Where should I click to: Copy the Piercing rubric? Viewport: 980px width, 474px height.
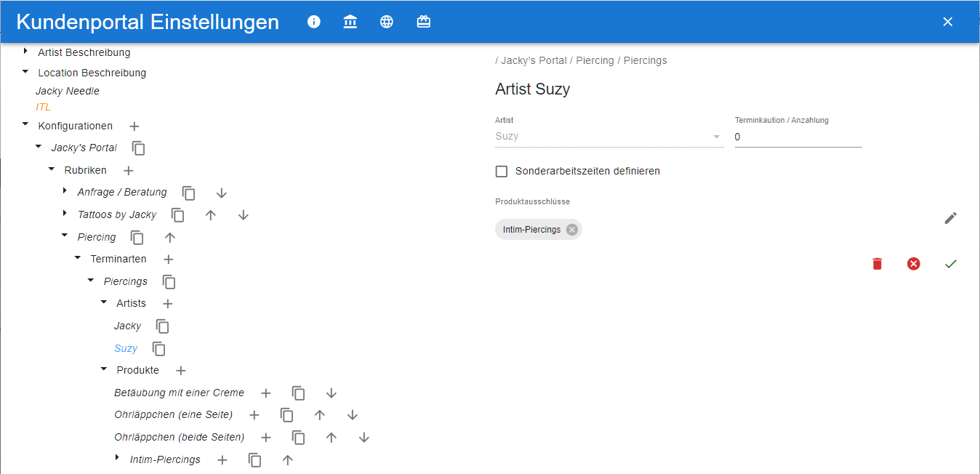point(137,238)
